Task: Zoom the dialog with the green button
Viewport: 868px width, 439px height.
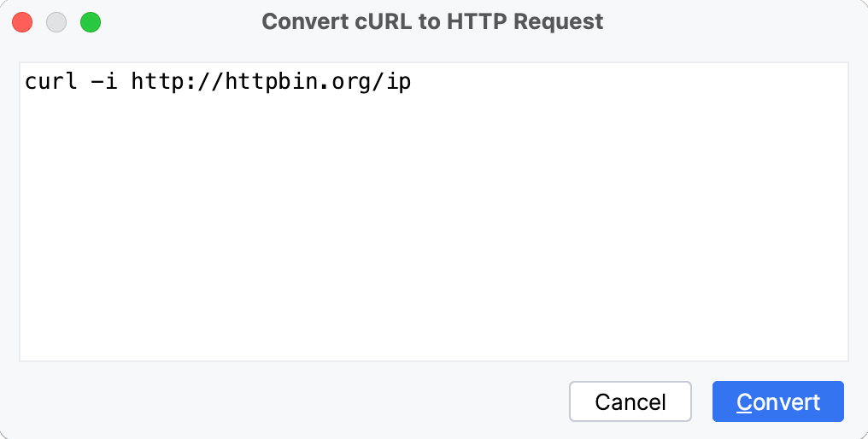Action: tap(90, 22)
